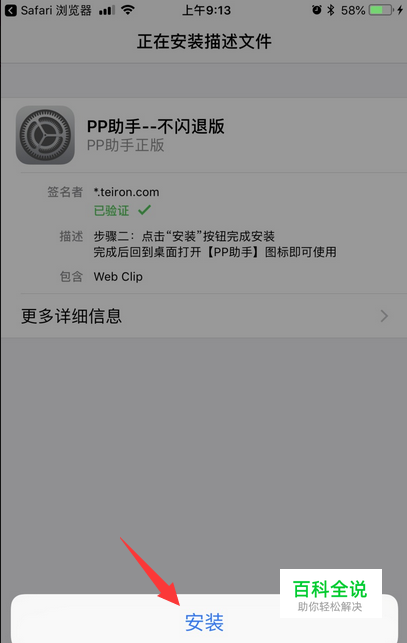Tap the cellular signal bars icon
Viewport: 407px width, 643px height.
[x=107, y=10]
